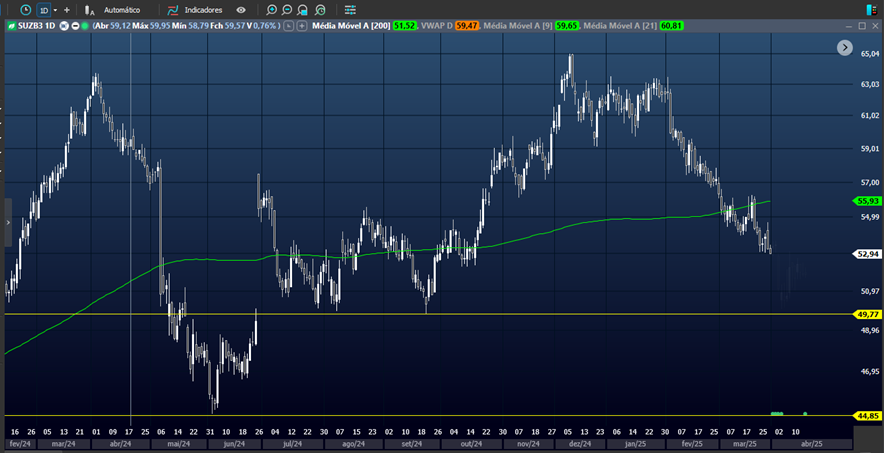Click the clock time period icon
The height and width of the screenshot is (453, 884).
tap(26, 9)
